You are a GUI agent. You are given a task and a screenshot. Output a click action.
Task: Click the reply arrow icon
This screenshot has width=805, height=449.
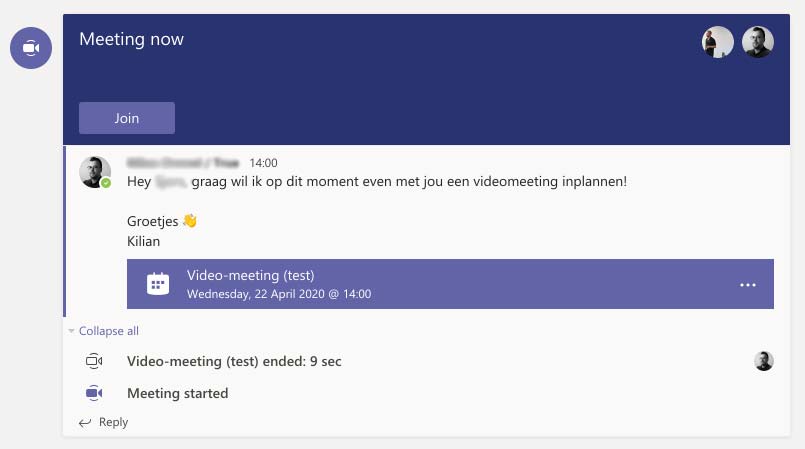pyautogui.click(x=85, y=422)
